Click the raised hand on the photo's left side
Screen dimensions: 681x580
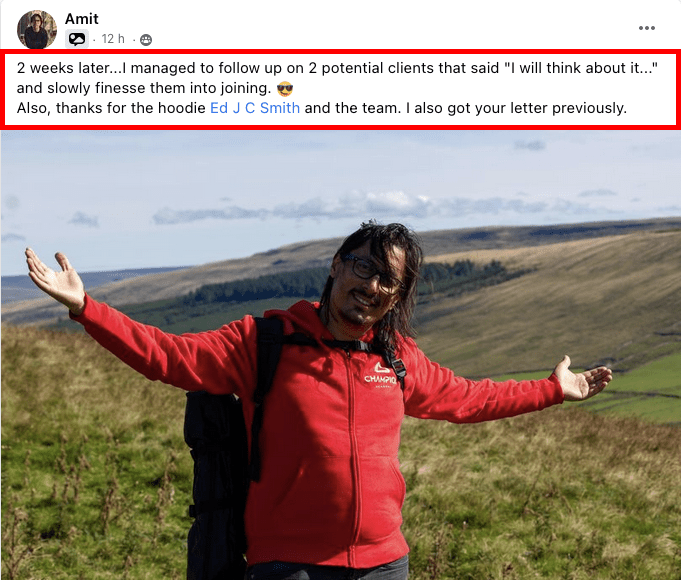[55, 278]
